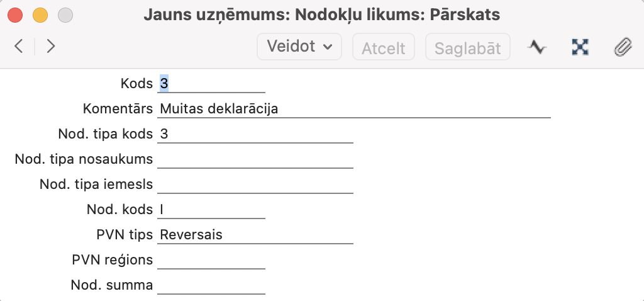Click the Kods input field
The image size is (644, 301).
pos(211,84)
